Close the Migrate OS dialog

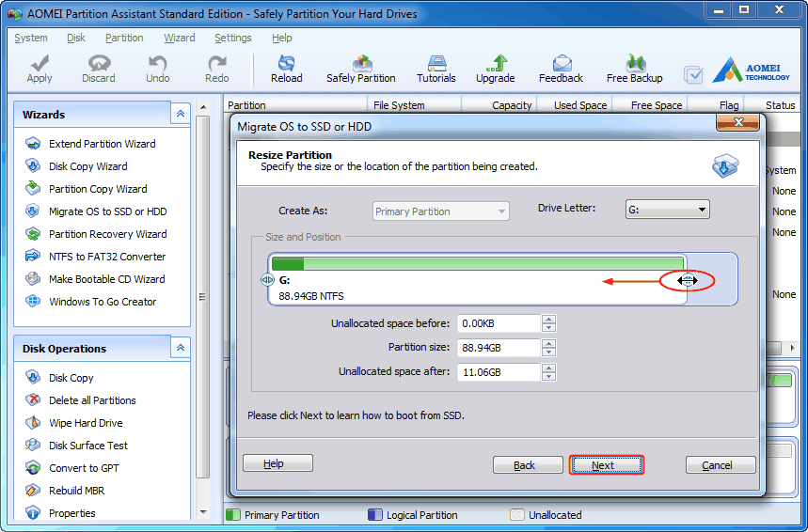[737, 122]
